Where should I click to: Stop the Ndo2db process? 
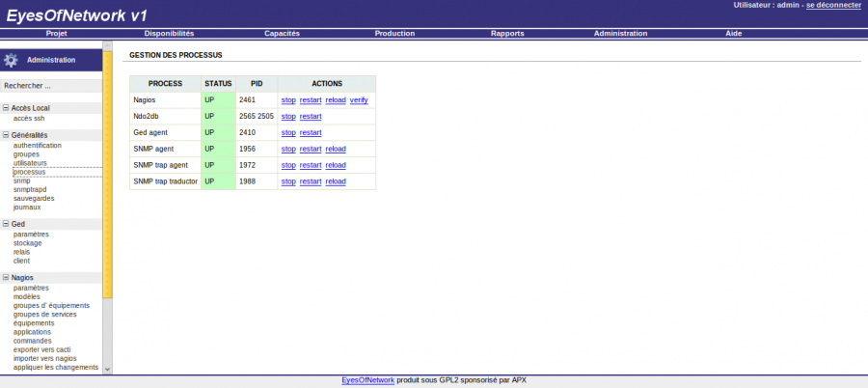pos(288,117)
